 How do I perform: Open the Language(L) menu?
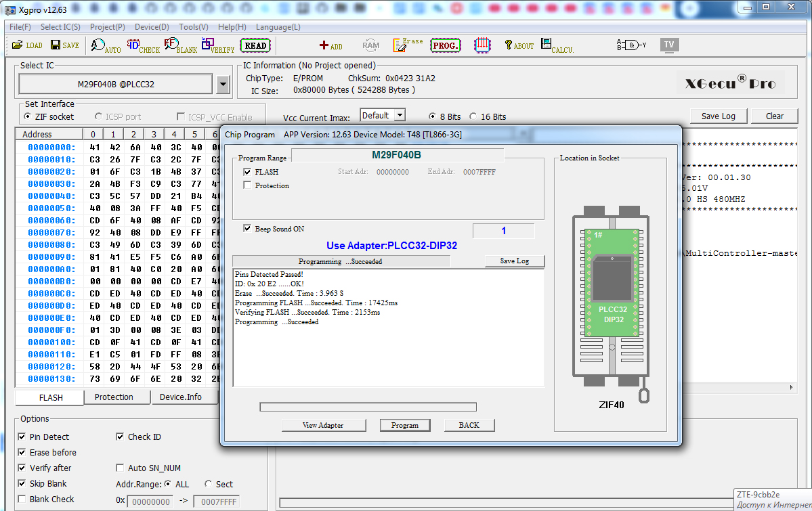coord(278,27)
